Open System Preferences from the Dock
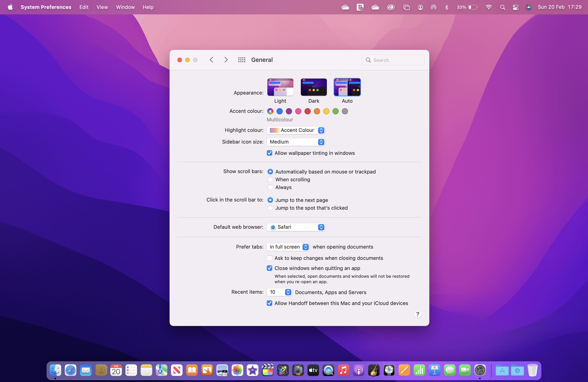 pos(480,370)
